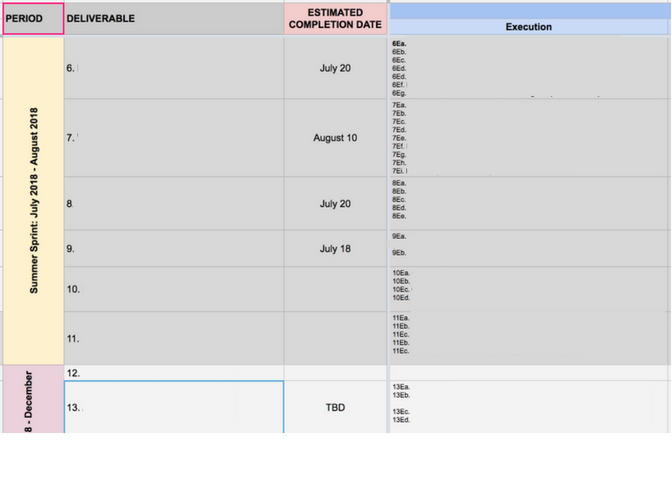Select the execution cell listing 7Ea. to 7Ei.

click(x=530, y=138)
